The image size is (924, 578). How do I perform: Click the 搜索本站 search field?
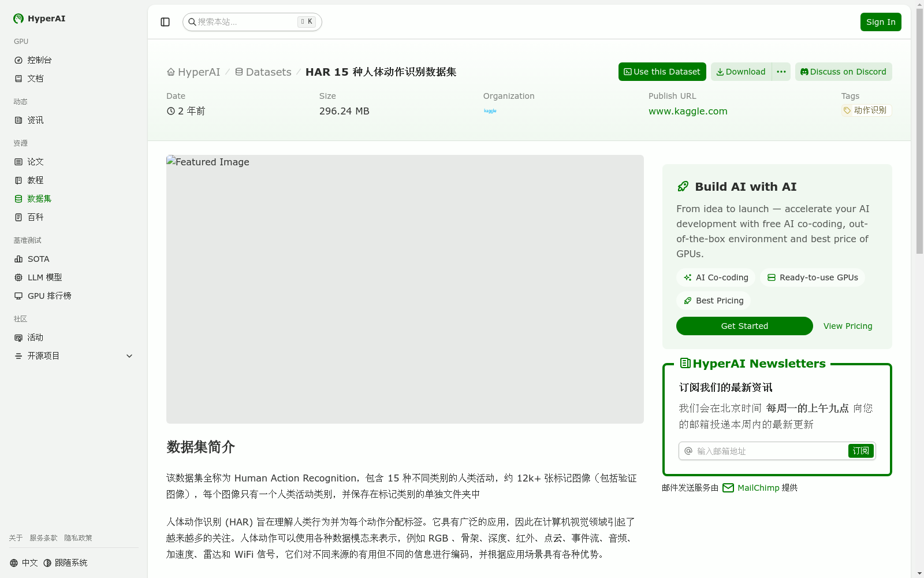252,22
